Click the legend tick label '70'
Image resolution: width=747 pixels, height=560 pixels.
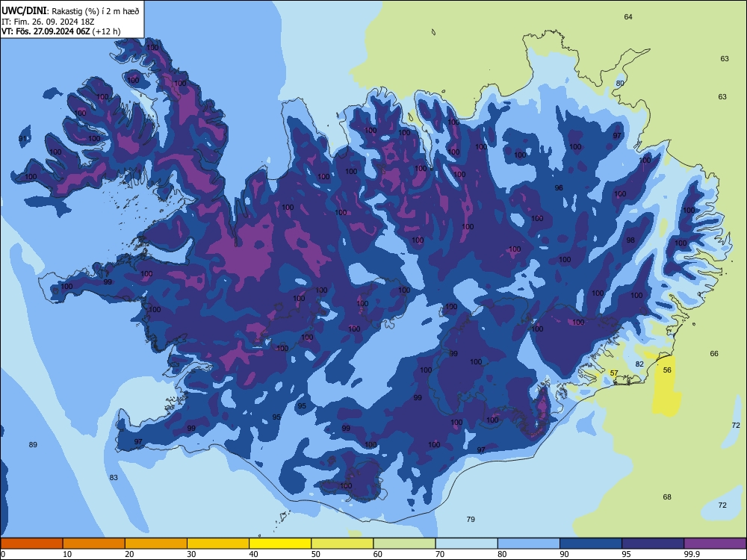tap(440, 554)
